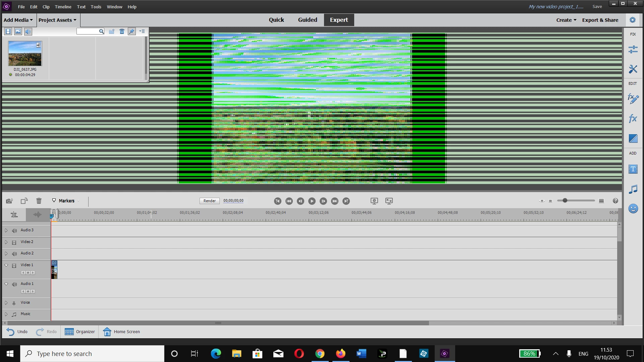This screenshot has height=362, width=644.
Task: Collapse the Audio 1 track
Action: pyautogui.click(x=6, y=284)
